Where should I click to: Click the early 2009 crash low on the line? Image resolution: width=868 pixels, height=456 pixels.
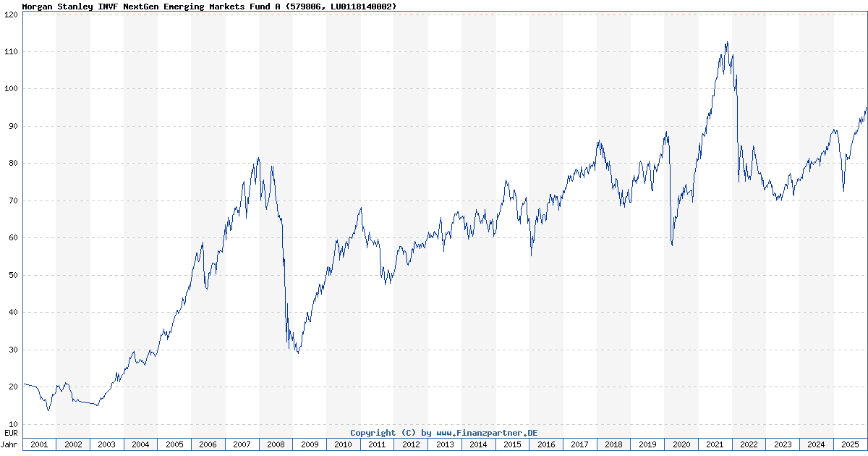298,352
